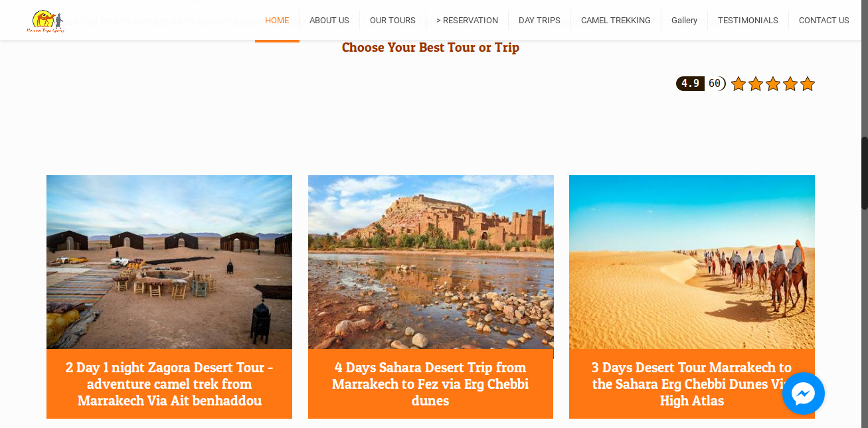Open the CONTACT US page
Screen dimensions: 868x428
pos(824,21)
